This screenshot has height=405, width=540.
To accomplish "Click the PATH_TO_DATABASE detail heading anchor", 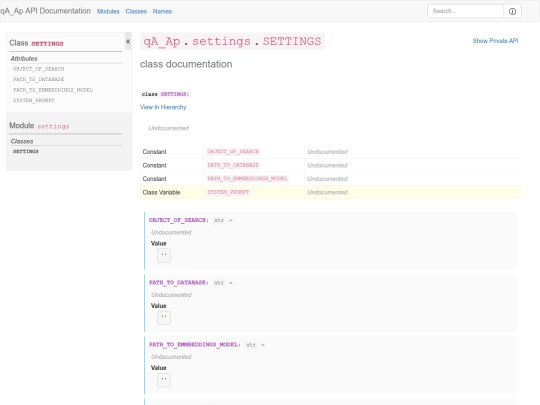I will point(177,282).
